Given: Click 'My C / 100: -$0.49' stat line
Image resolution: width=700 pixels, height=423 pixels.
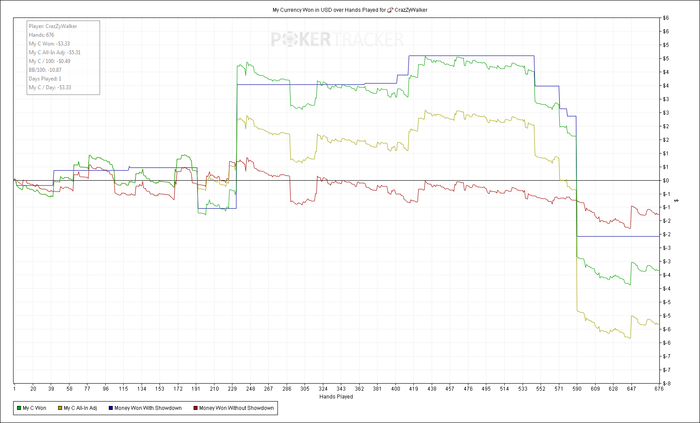Looking at the screenshot, I should pyautogui.click(x=50, y=61).
